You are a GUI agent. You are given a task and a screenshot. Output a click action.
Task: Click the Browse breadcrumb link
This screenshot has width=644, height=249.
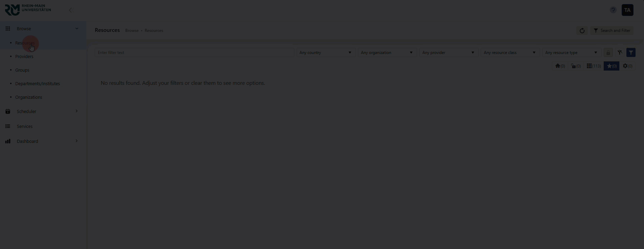click(x=132, y=31)
